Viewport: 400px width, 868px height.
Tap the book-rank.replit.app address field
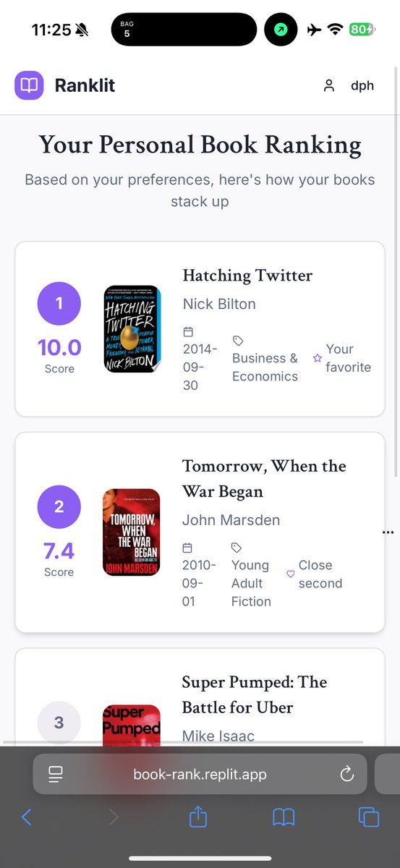coord(200,775)
